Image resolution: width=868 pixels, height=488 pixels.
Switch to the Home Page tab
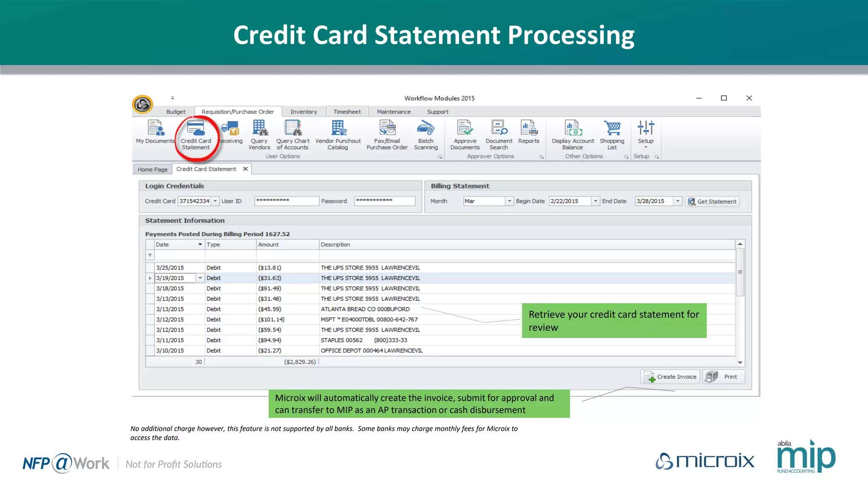153,169
